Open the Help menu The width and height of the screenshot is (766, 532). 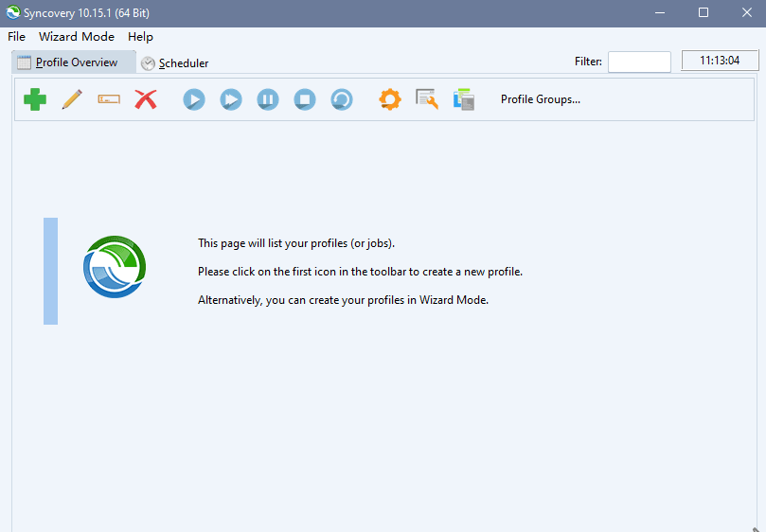click(x=140, y=37)
